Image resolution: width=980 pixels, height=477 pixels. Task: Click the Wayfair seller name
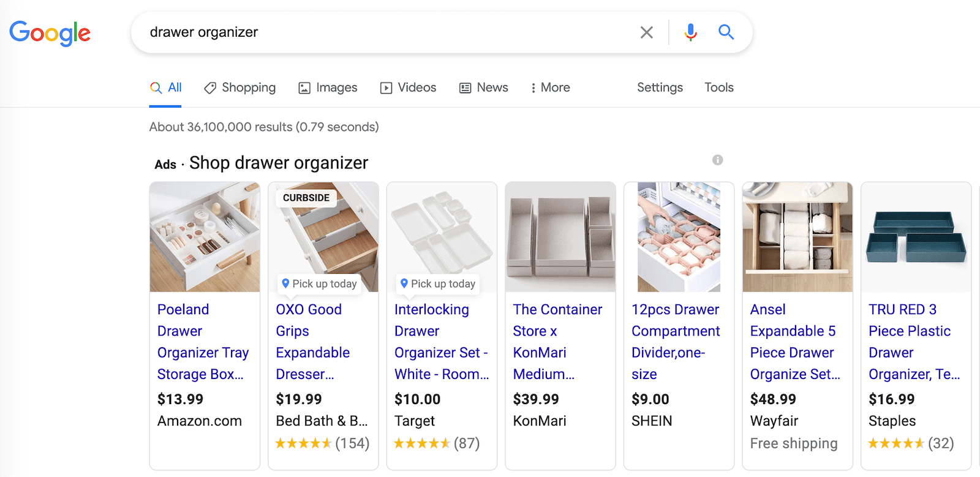[774, 421]
